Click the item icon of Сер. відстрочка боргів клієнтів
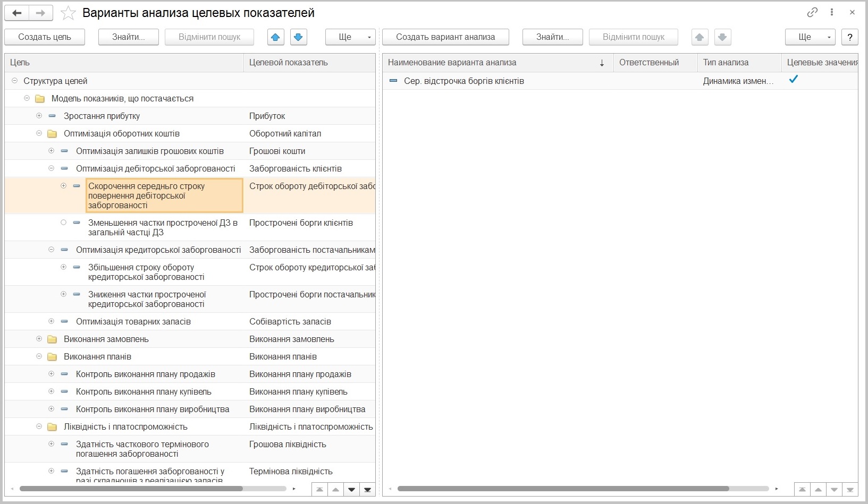868x504 pixels. [393, 81]
